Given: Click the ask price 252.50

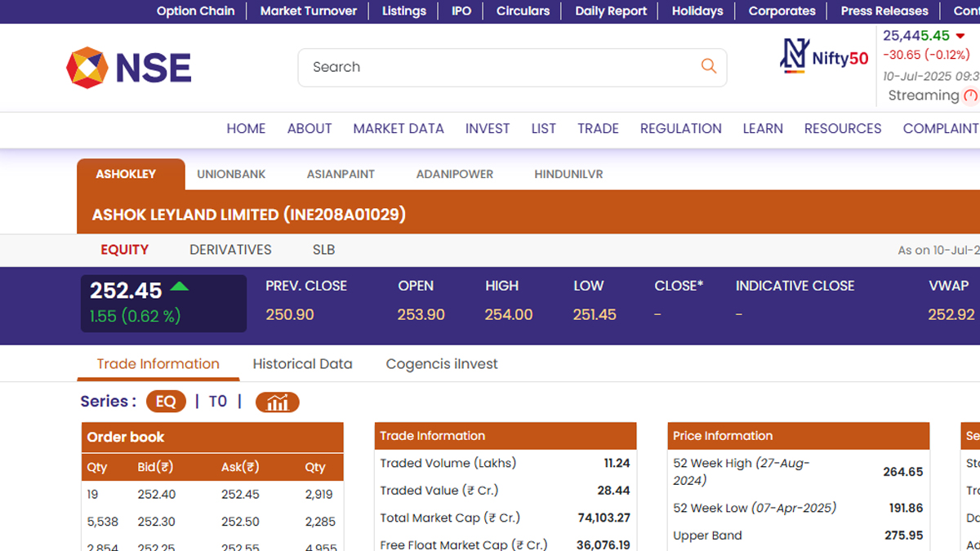Looking at the screenshot, I should pyautogui.click(x=240, y=522).
